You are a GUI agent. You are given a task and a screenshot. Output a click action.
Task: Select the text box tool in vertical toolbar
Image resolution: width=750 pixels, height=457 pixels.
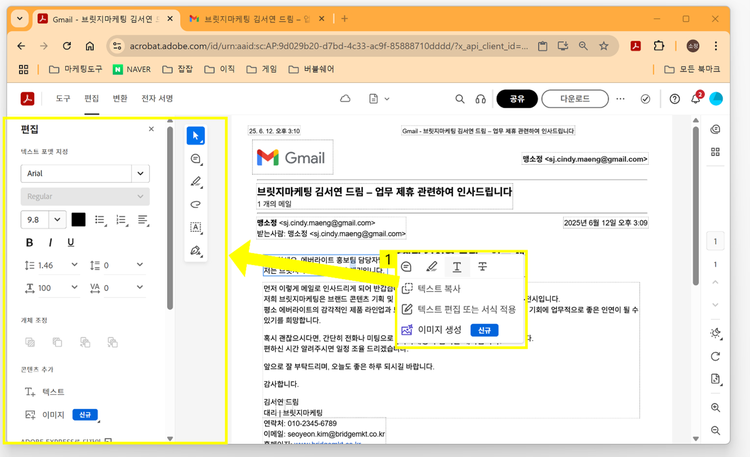coord(196,227)
